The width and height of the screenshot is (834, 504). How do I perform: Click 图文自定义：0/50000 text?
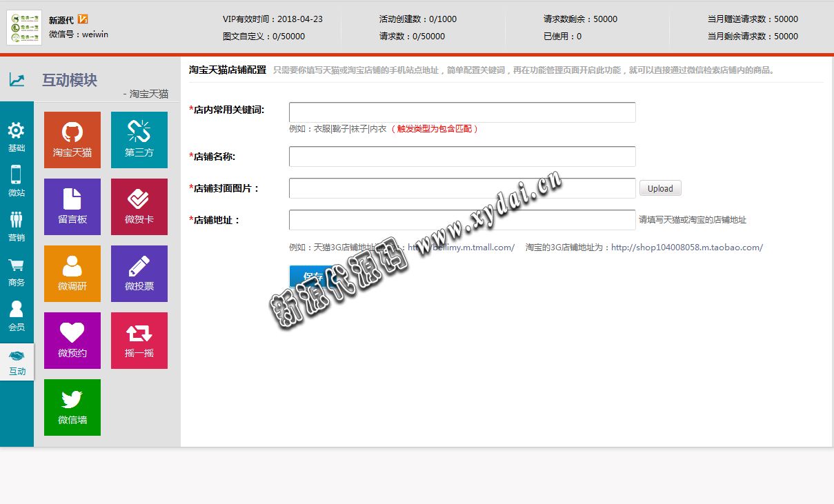(x=264, y=37)
